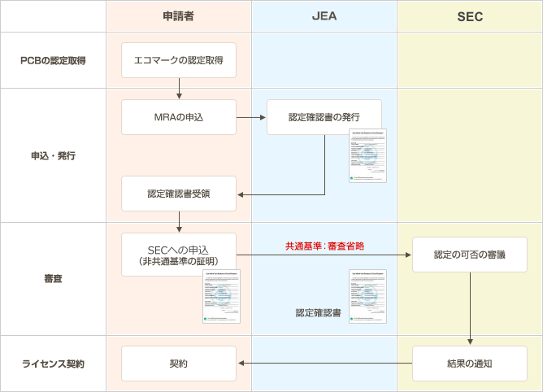The height and width of the screenshot is (392, 543).
Task: Click the SECへの申込 box
Action: click(x=179, y=255)
